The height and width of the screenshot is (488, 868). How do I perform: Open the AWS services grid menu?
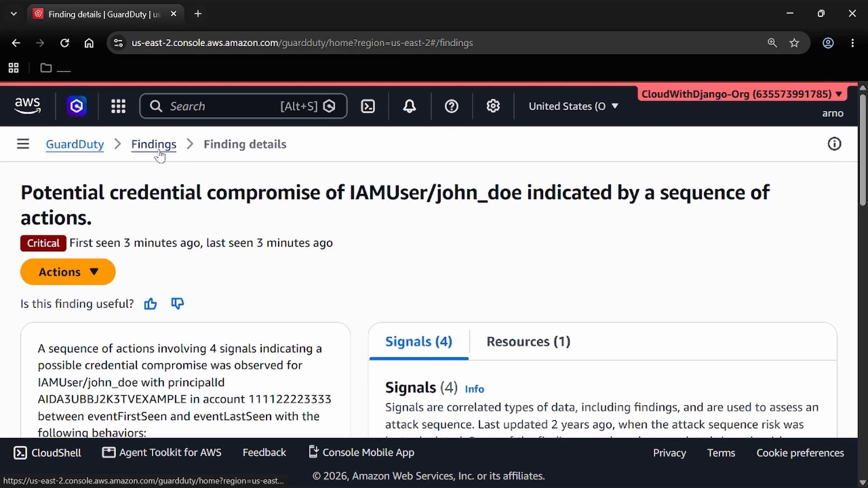click(118, 106)
